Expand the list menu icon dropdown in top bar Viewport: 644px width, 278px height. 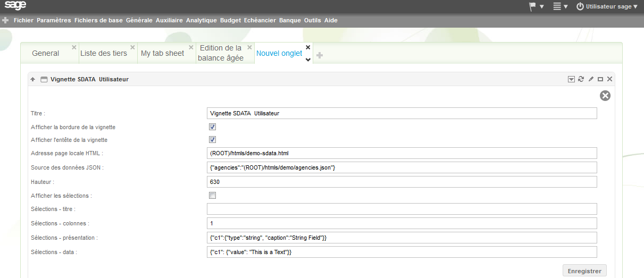[561, 6]
